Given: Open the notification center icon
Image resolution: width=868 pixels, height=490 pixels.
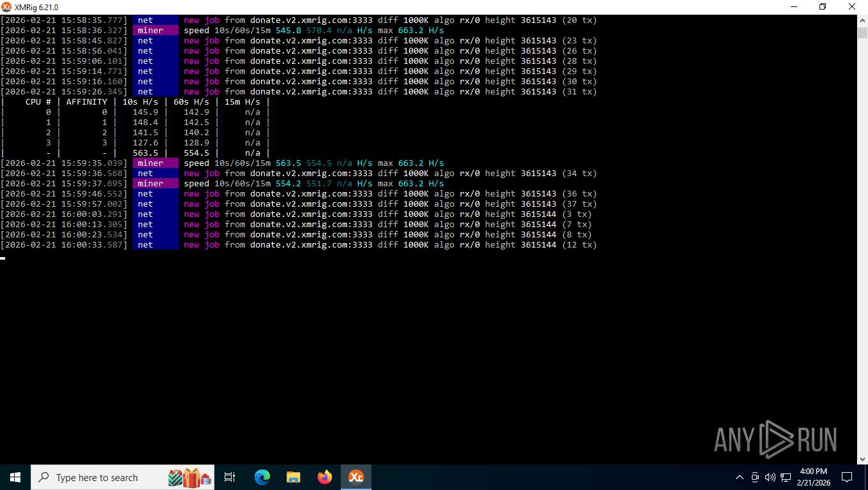Looking at the screenshot, I should 847,477.
